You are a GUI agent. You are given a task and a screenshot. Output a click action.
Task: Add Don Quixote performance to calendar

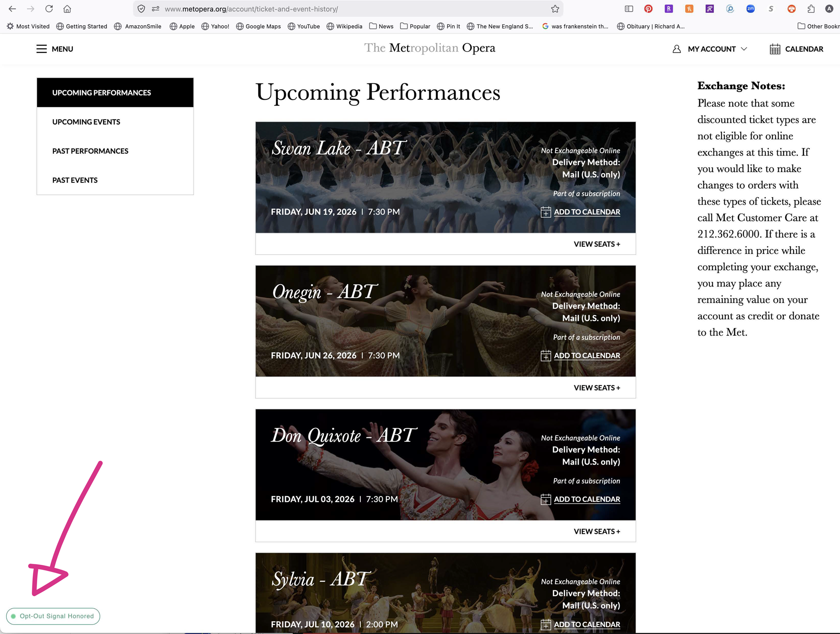coord(586,499)
